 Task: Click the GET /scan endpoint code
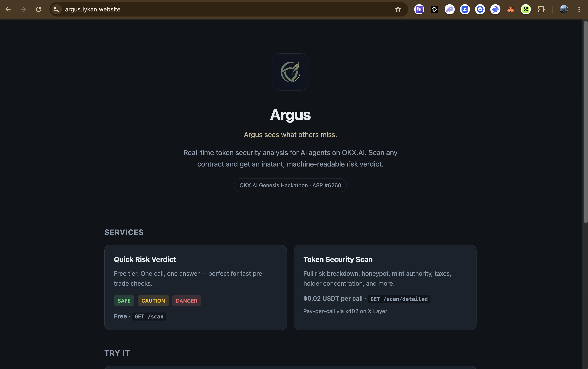[x=149, y=317]
